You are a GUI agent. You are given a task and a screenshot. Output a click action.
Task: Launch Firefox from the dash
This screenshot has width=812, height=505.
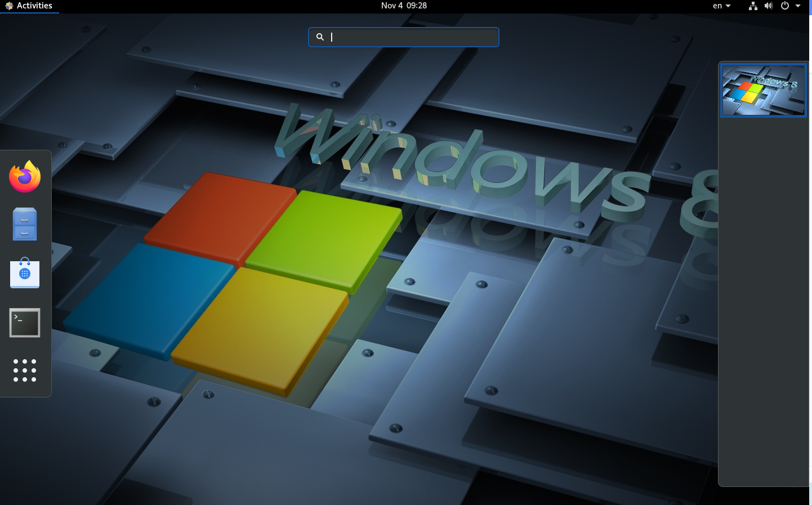click(25, 177)
